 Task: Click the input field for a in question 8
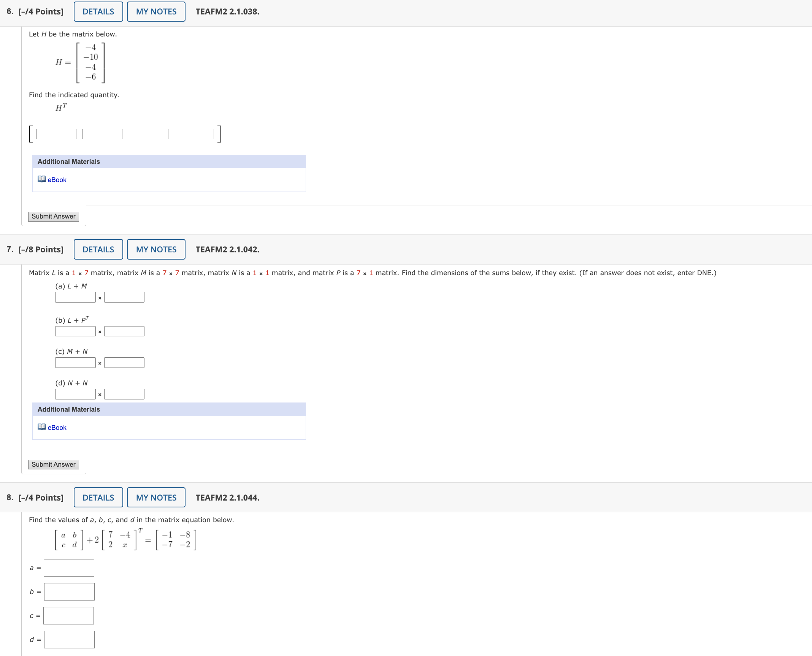(x=68, y=567)
